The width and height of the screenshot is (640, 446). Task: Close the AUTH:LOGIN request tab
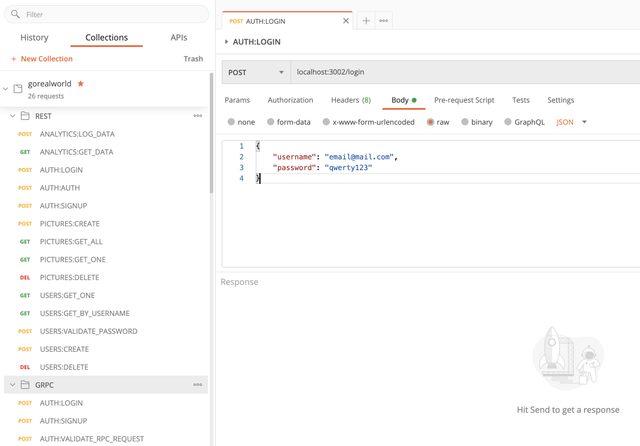coord(346,20)
